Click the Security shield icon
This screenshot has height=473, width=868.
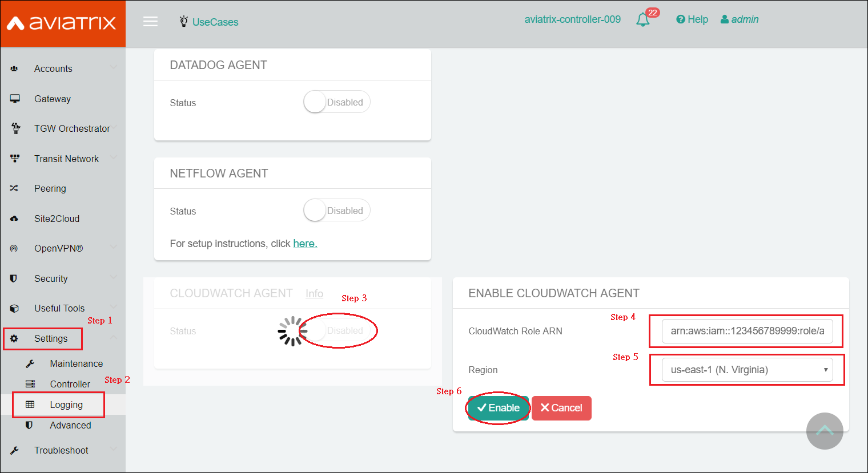click(x=15, y=278)
